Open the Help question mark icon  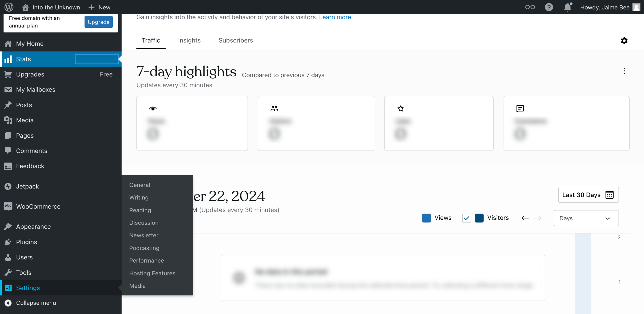[x=549, y=7]
